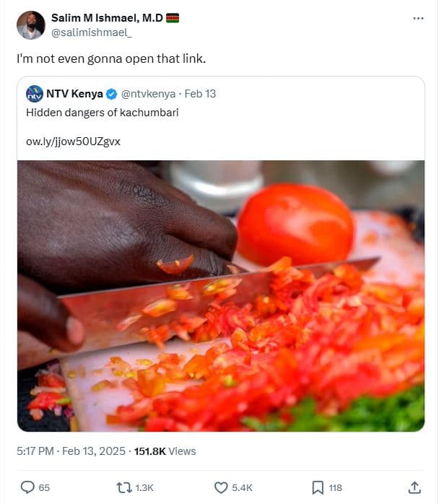Click the quoted post's Feb 13 date
The image size is (447, 504).
pos(200,94)
